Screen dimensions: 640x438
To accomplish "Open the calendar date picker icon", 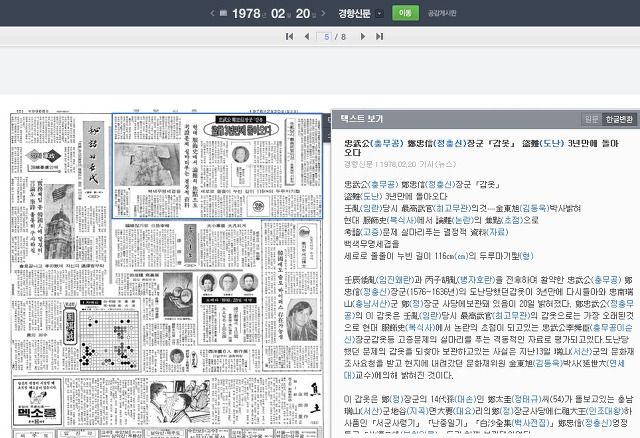I will pos(223,13).
